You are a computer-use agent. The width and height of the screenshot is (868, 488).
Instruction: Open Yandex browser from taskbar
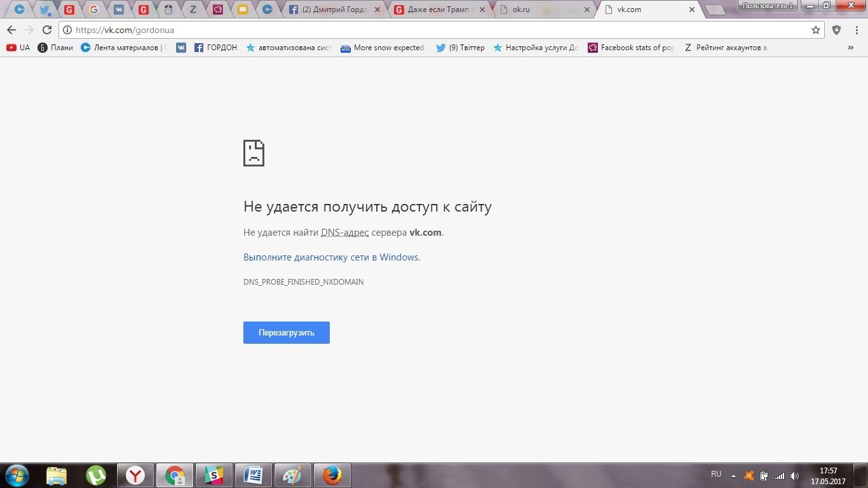(x=135, y=475)
